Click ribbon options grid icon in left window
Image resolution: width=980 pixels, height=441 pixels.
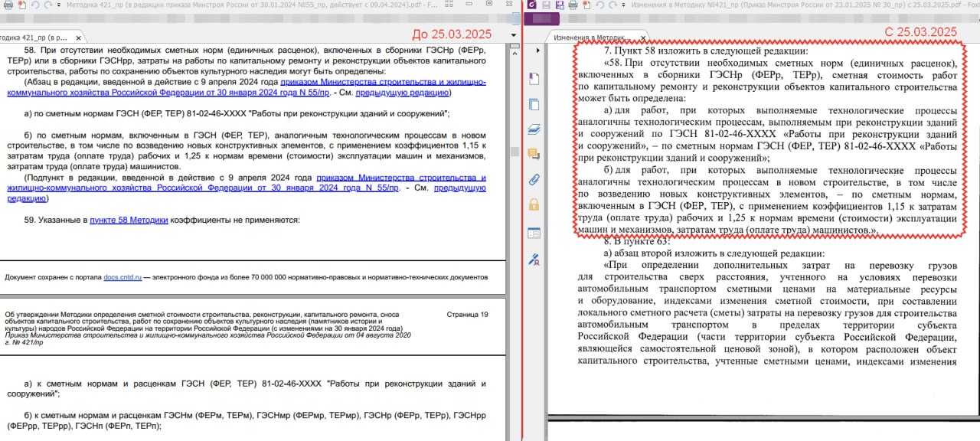[447, 5]
